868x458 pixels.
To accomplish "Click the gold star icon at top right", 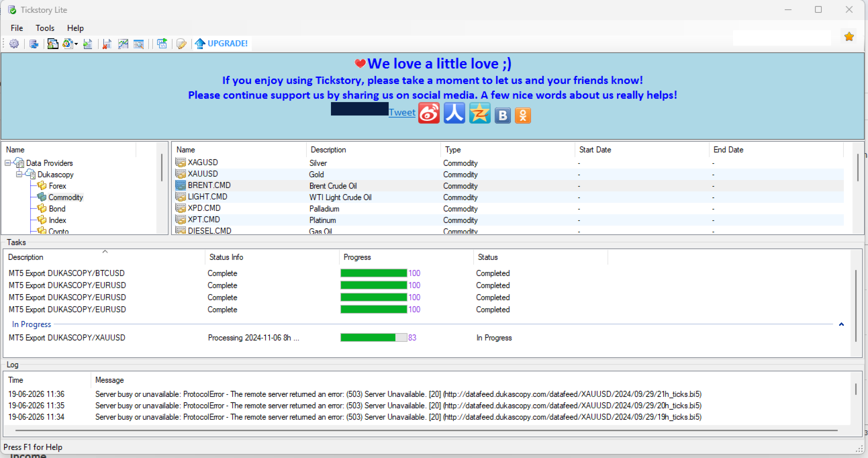I will pos(849,37).
